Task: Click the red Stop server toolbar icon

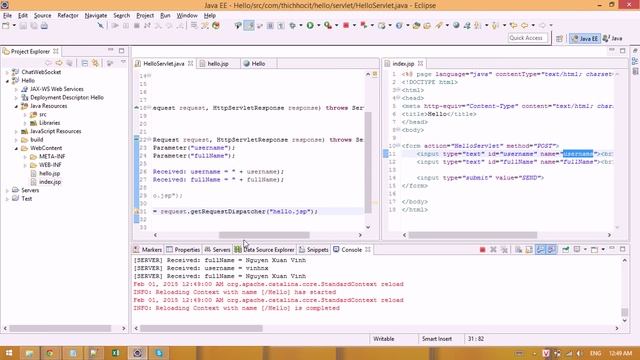Action: click(346, 25)
